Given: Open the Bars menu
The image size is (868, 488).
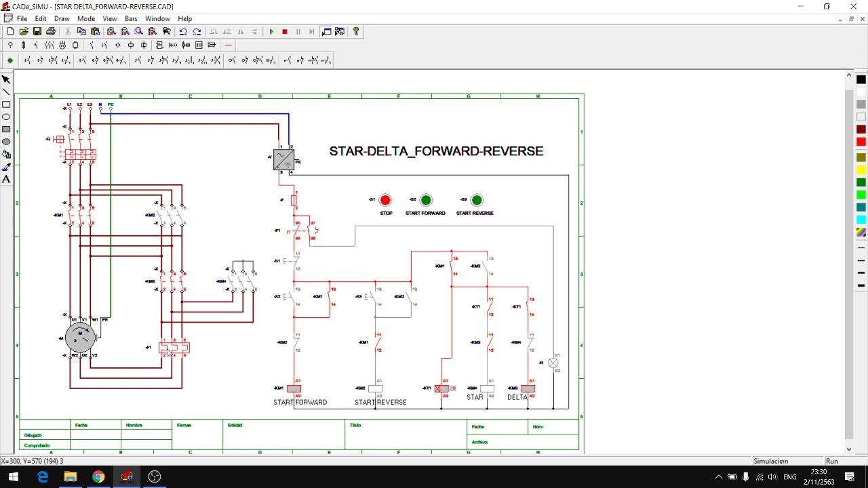Looking at the screenshot, I should [x=131, y=18].
